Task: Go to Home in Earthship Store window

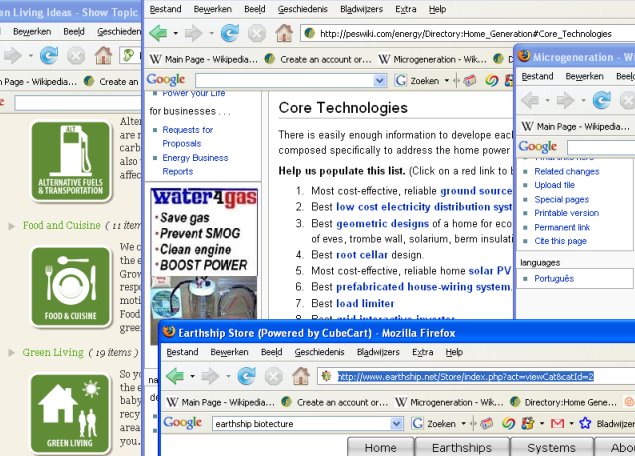Action: click(300, 376)
